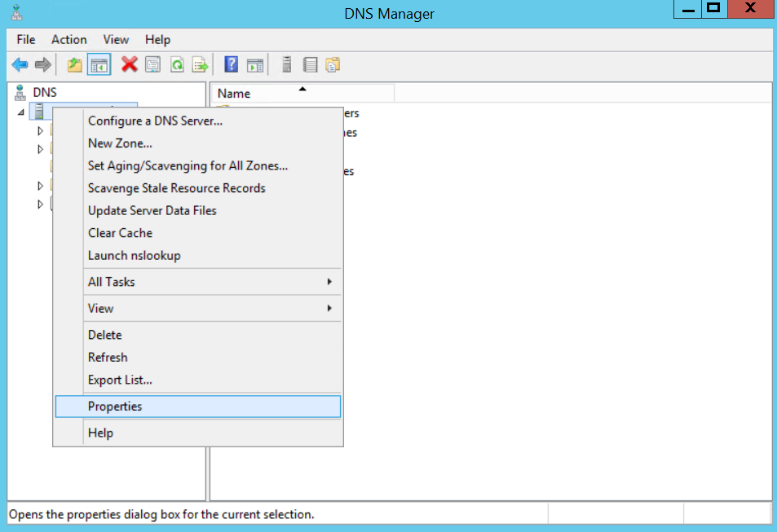Click the blue Back arrow toolbar icon
The image size is (777, 532).
20,64
